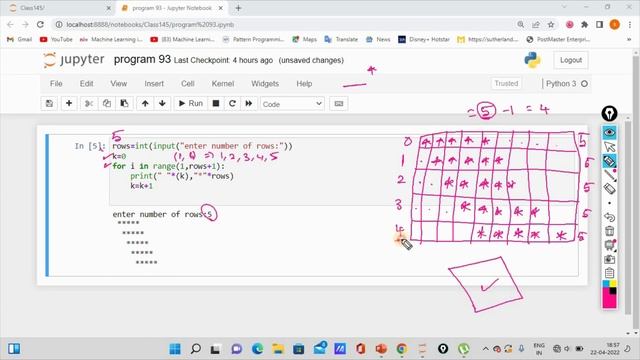The height and width of the screenshot is (360, 640).
Task: Click the localhost address bar
Action: [x=286, y=24]
